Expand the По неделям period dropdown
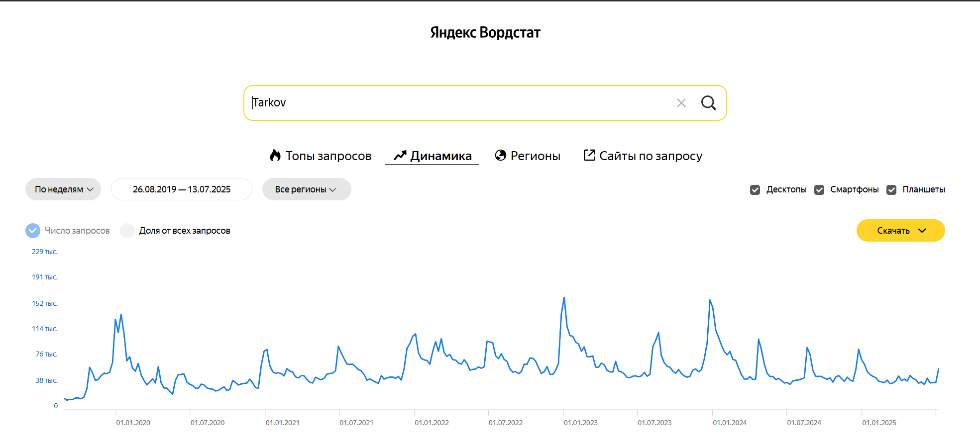Image resolution: width=980 pixels, height=445 pixels. [x=63, y=189]
